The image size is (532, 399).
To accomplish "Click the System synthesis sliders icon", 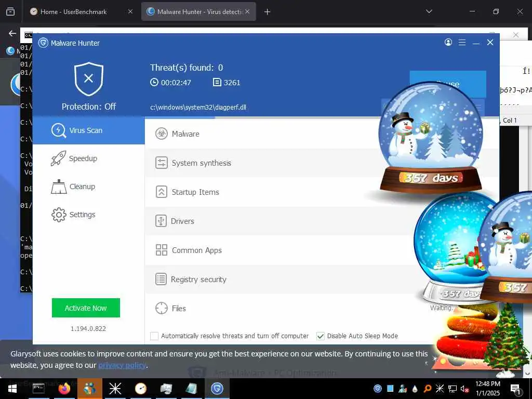I will pos(161,163).
